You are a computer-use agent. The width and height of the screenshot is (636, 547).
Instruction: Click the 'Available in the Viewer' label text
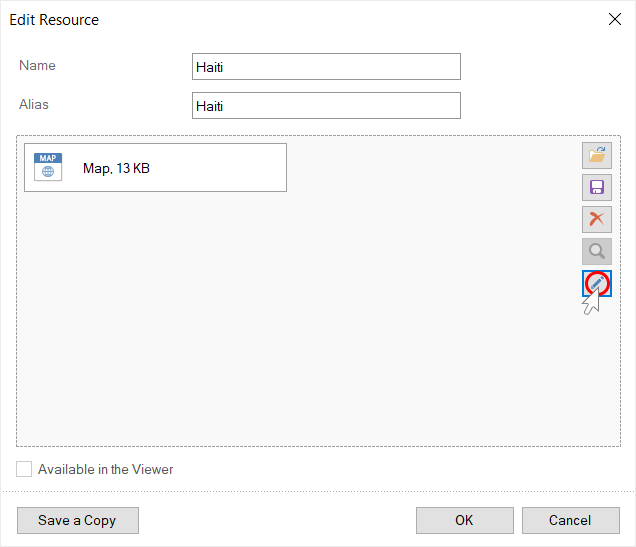(105, 469)
